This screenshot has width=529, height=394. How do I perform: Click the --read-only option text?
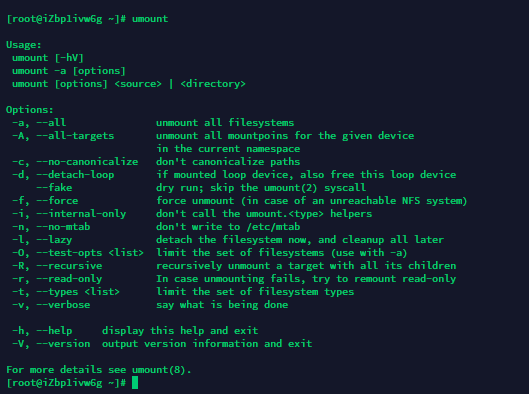69,279
